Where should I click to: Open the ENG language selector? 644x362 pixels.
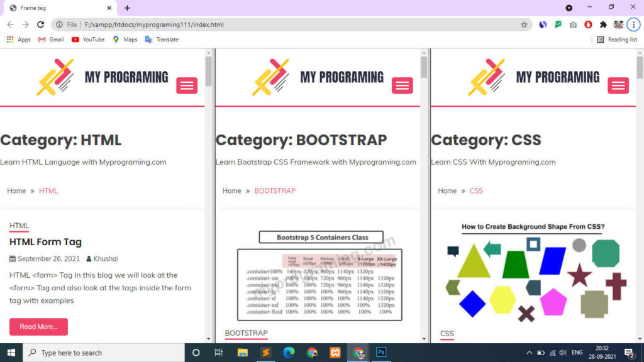tap(579, 353)
